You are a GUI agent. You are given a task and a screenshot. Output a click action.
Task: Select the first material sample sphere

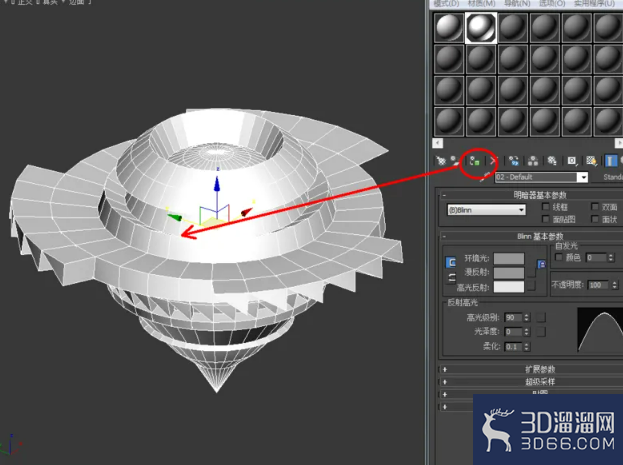pyautogui.click(x=449, y=27)
